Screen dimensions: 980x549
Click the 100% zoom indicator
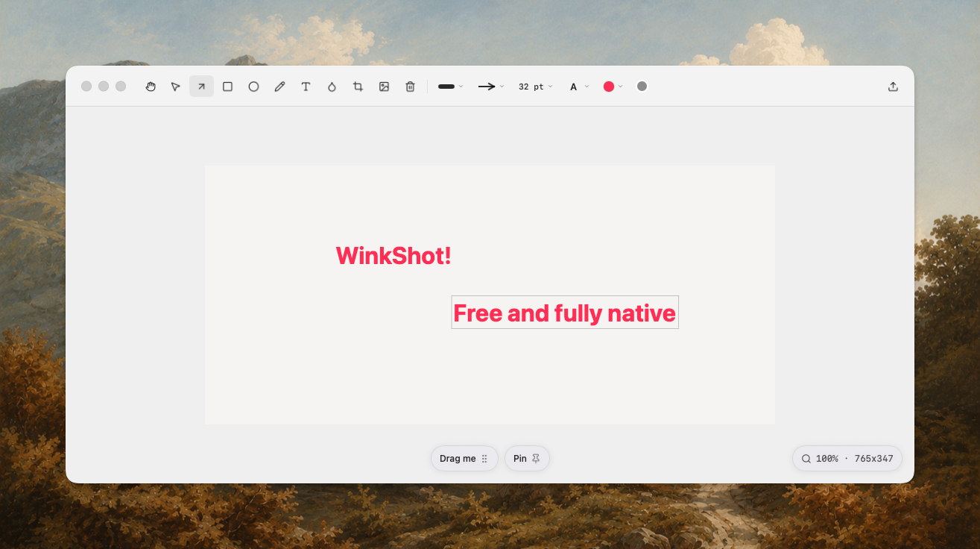[x=847, y=459]
